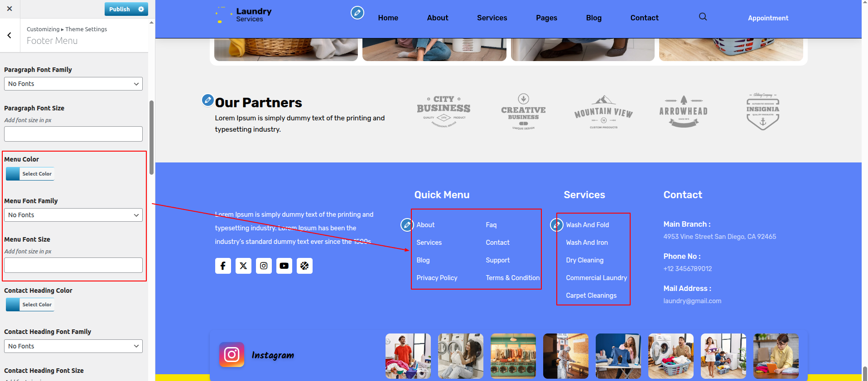This screenshot has width=868, height=381.
Task: Open the Blog nav menu item
Action: (x=594, y=18)
